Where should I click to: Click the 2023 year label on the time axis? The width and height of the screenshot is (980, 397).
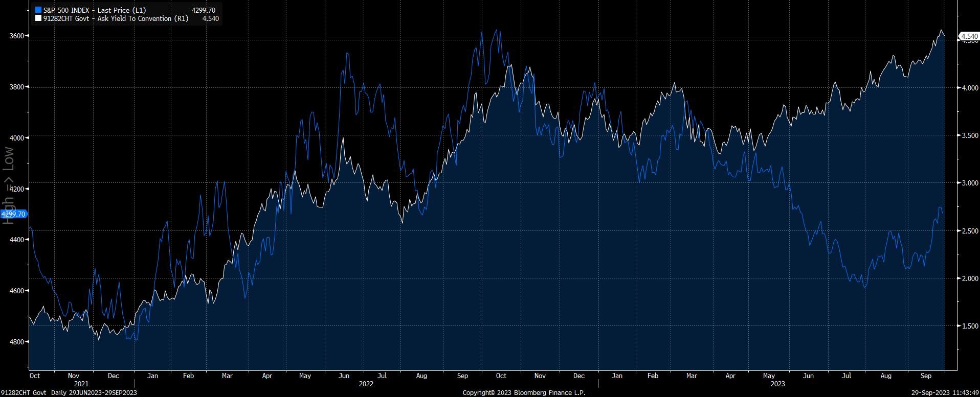click(777, 383)
